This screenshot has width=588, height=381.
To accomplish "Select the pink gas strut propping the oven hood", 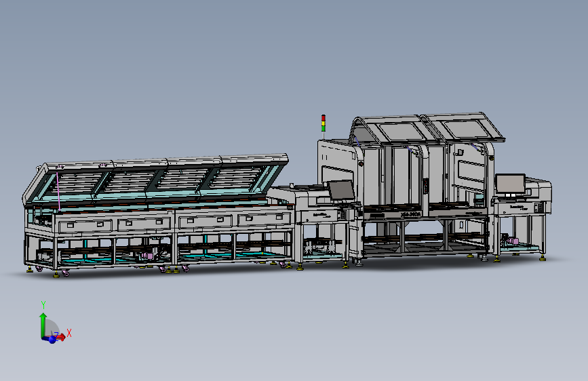I will point(58,191).
